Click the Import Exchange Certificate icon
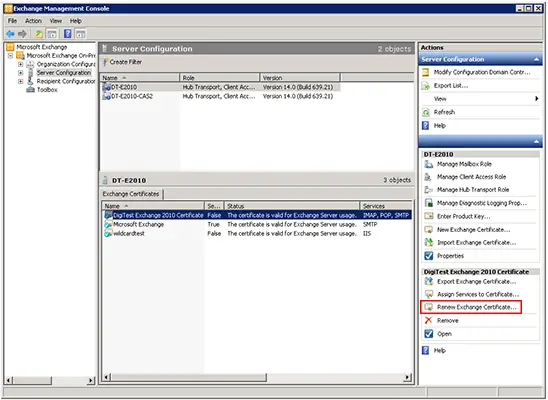The width and height of the screenshot is (548, 400). pyautogui.click(x=428, y=242)
